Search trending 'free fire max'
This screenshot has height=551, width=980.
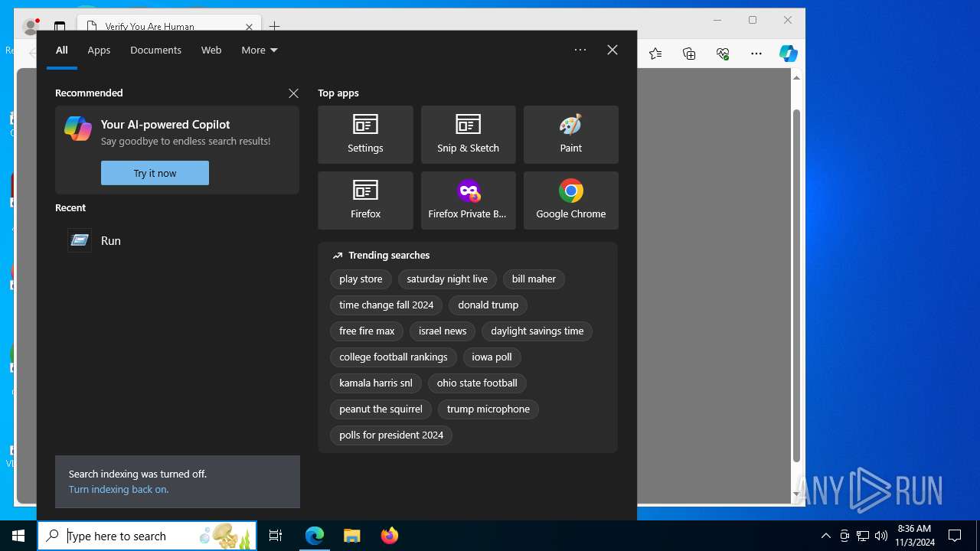coord(367,331)
